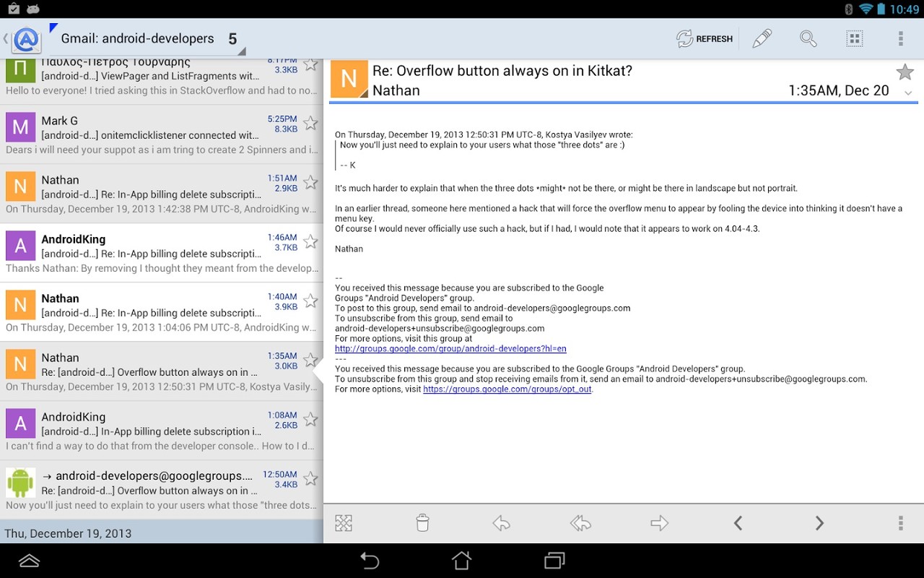The width and height of the screenshot is (924, 578).
Task: Star Nathan's 1:35AM message in list
Action: click(310, 360)
